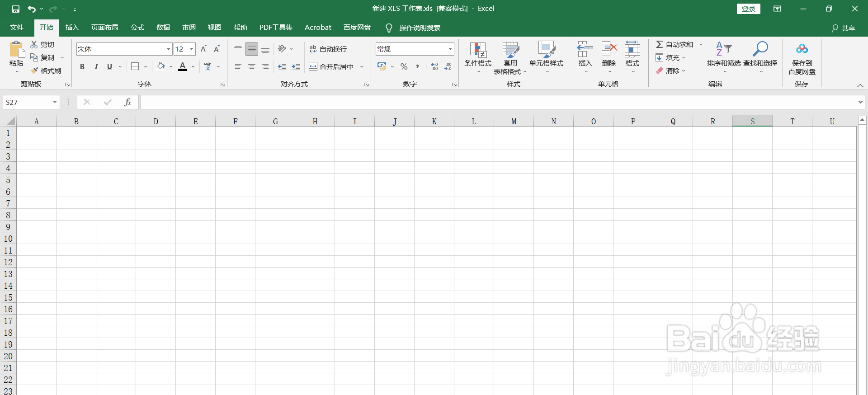Screen dimensions: 868x395
Task: Toggle align text left
Action: click(x=238, y=66)
